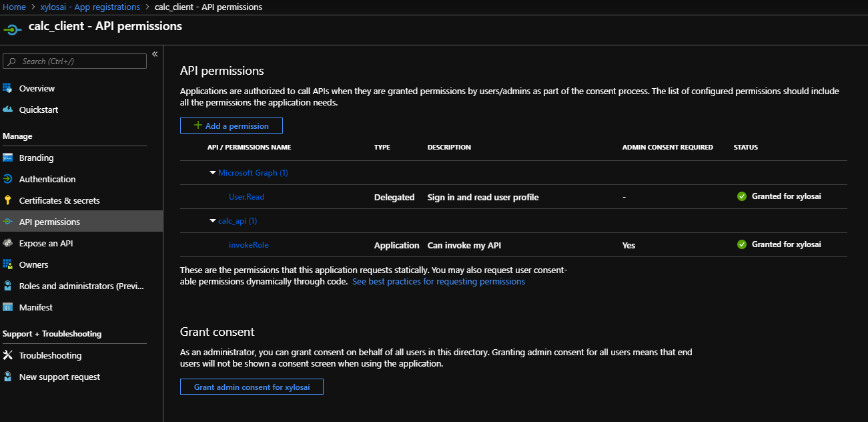The height and width of the screenshot is (422, 868).
Task: Open New support request menu item
Action: pos(59,377)
